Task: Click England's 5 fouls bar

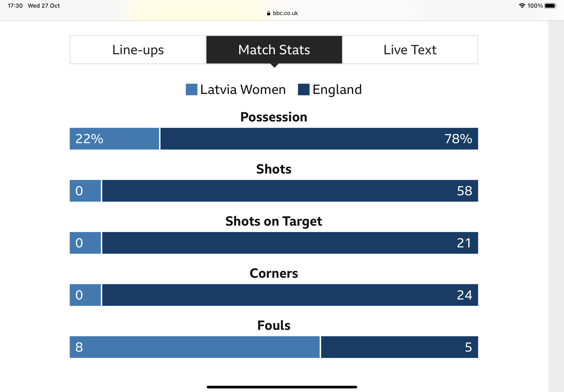Action: coord(400,347)
